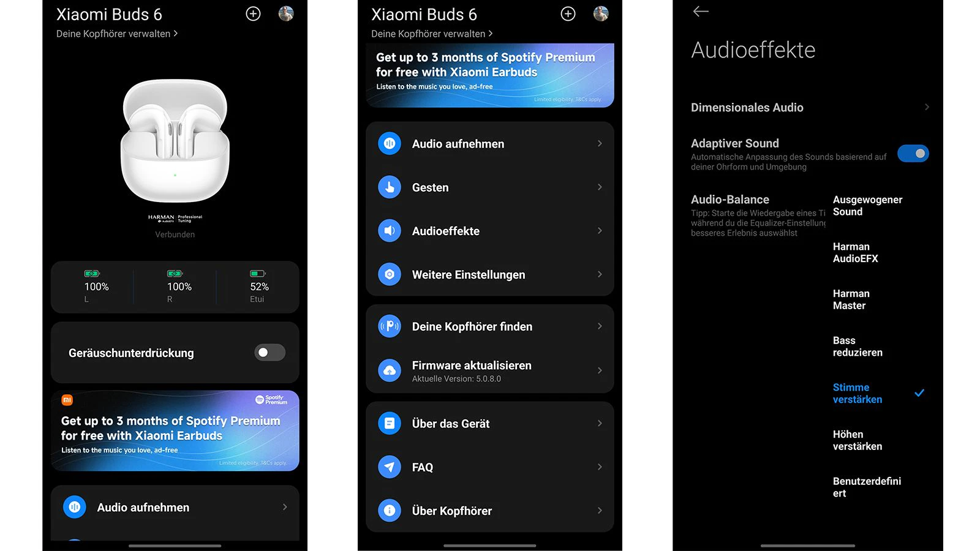Open Weitere Einstellungen

click(x=490, y=274)
